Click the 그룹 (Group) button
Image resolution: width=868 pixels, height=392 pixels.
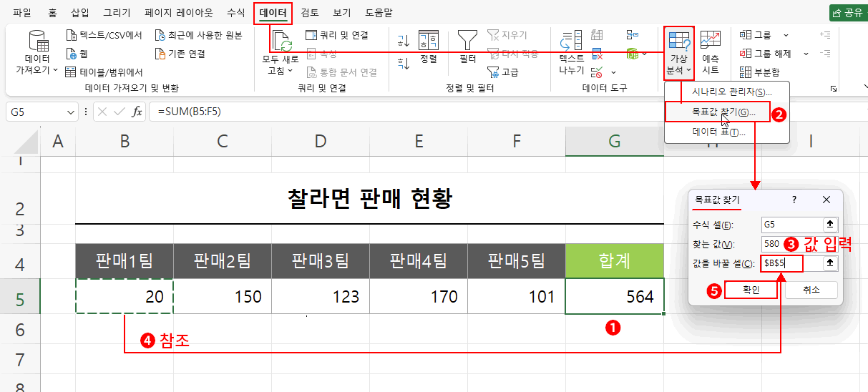click(x=756, y=35)
